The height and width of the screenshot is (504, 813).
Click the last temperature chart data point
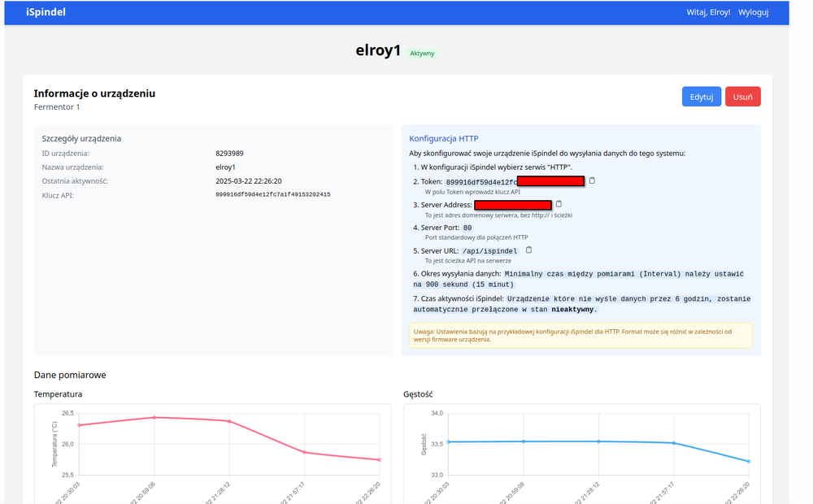380,460
